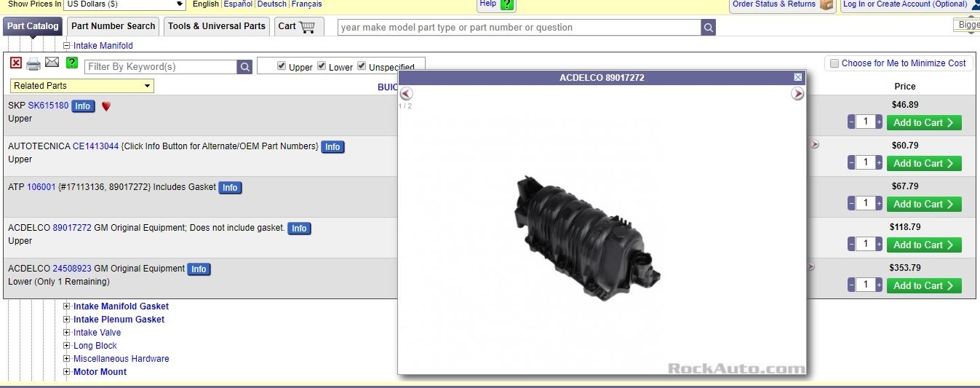Click the green question mark help icon in parts toolbar

[x=71, y=63]
